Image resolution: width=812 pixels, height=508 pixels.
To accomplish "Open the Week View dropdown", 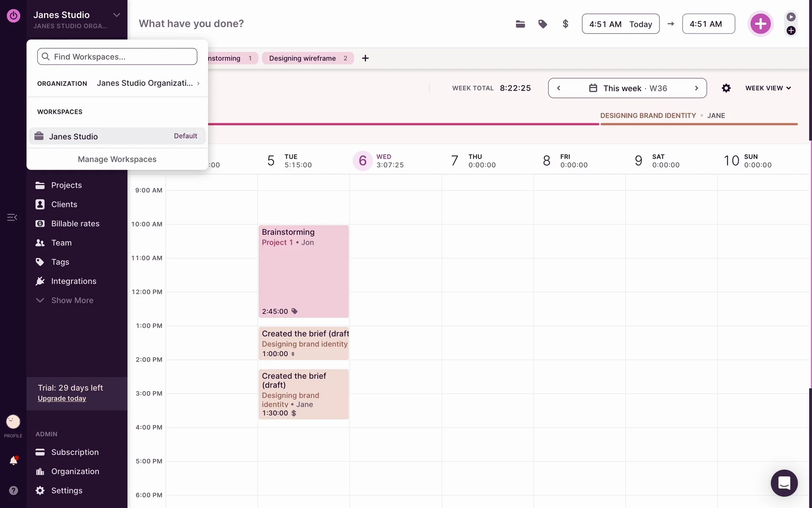I will pyautogui.click(x=768, y=88).
